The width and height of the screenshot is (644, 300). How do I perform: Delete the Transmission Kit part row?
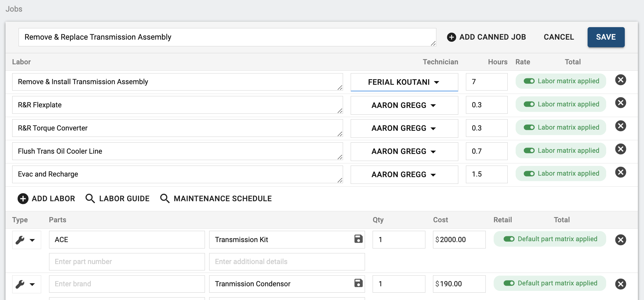[x=621, y=240]
